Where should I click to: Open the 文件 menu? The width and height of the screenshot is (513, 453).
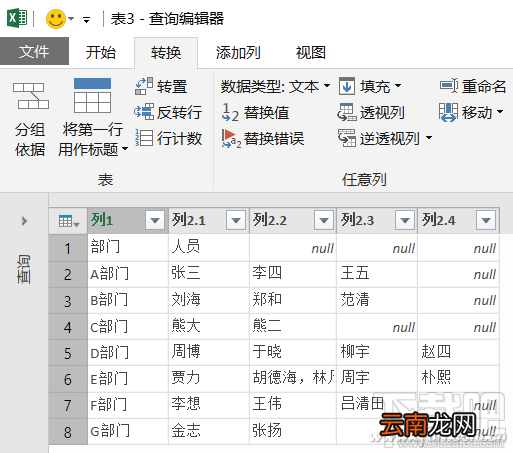click(34, 51)
